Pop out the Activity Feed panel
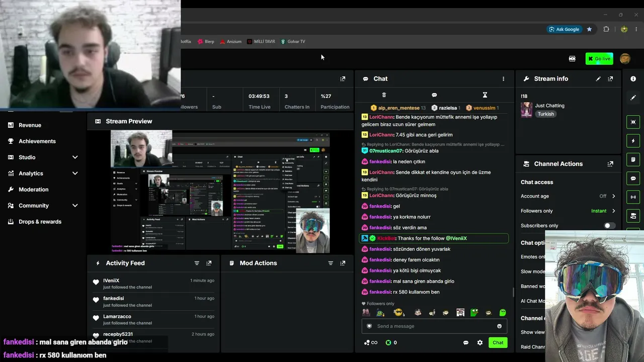Image resolution: width=644 pixels, height=362 pixels. [x=209, y=263]
